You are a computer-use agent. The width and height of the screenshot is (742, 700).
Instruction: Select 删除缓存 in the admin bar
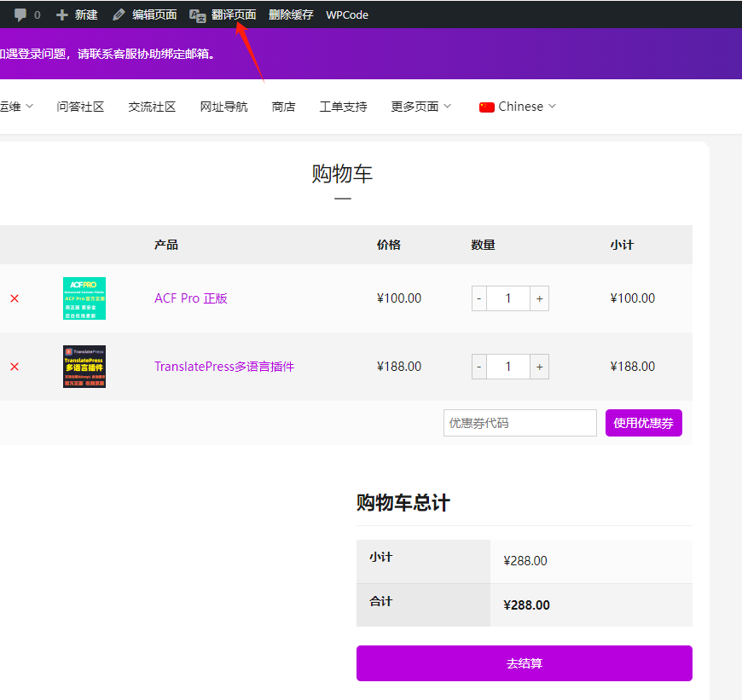[291, 14]
